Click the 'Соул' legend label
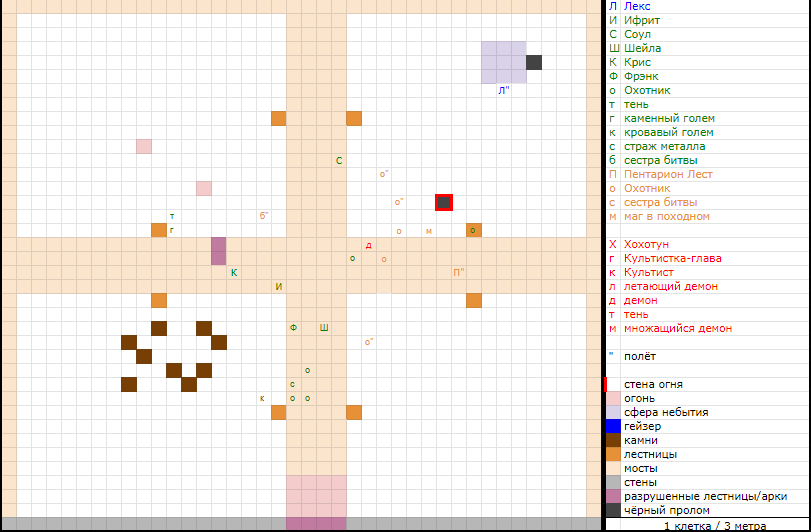The image size is (811, 532). 637,34
